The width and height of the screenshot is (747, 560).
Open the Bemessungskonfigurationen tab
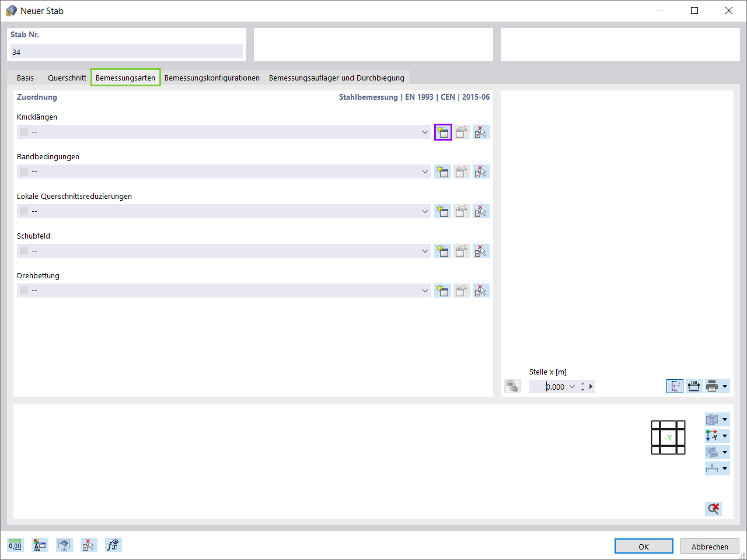click(x=212, y=78)
